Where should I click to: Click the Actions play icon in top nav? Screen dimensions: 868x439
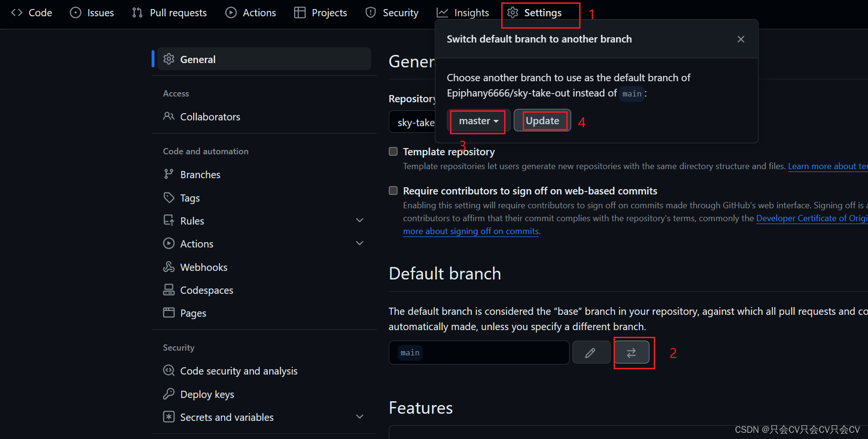pos(231,13)
